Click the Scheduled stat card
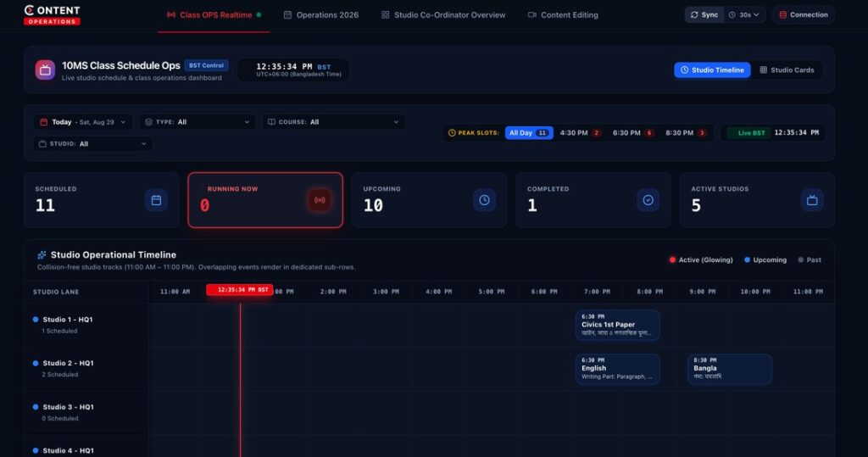Viewport: 868px width, 457px height. (102, 200)
